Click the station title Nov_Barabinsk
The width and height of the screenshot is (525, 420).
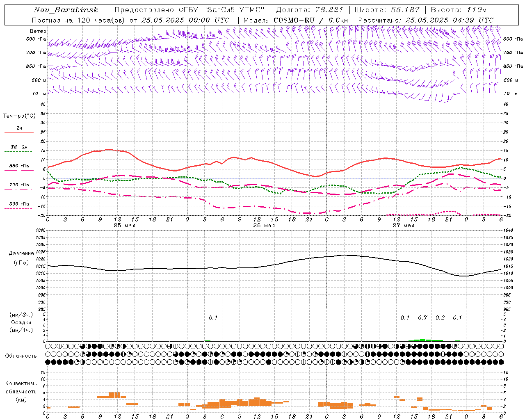click(x=66, y=10)
